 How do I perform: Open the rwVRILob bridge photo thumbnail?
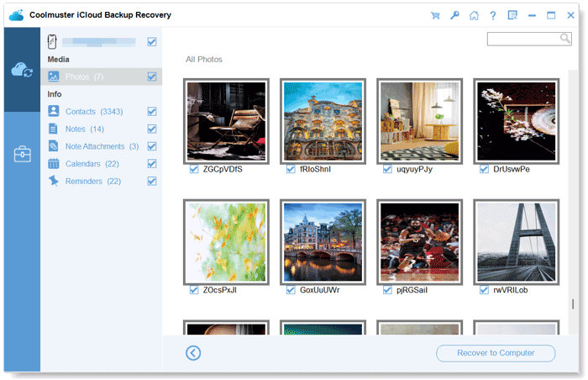517,242
